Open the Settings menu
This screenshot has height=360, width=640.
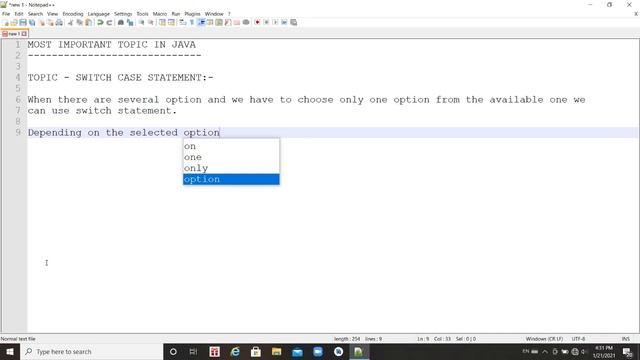pyautogui.click(x=123, y=14)
